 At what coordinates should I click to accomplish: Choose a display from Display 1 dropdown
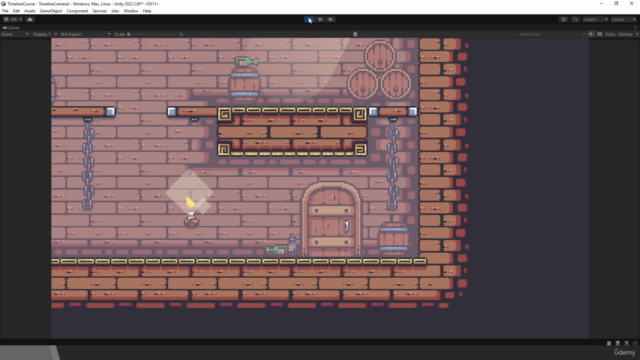click(x=44, y=34)
